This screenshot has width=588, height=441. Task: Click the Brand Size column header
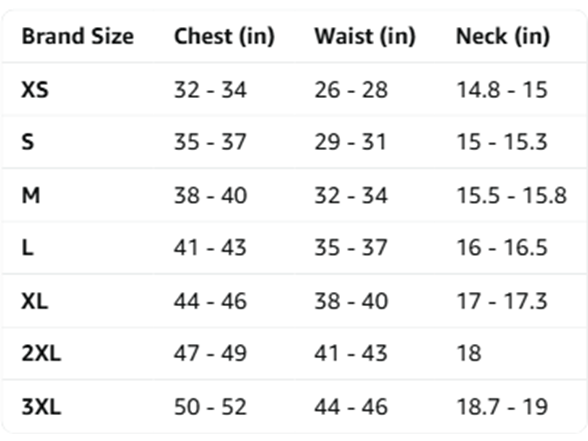(x=78, y=36)
